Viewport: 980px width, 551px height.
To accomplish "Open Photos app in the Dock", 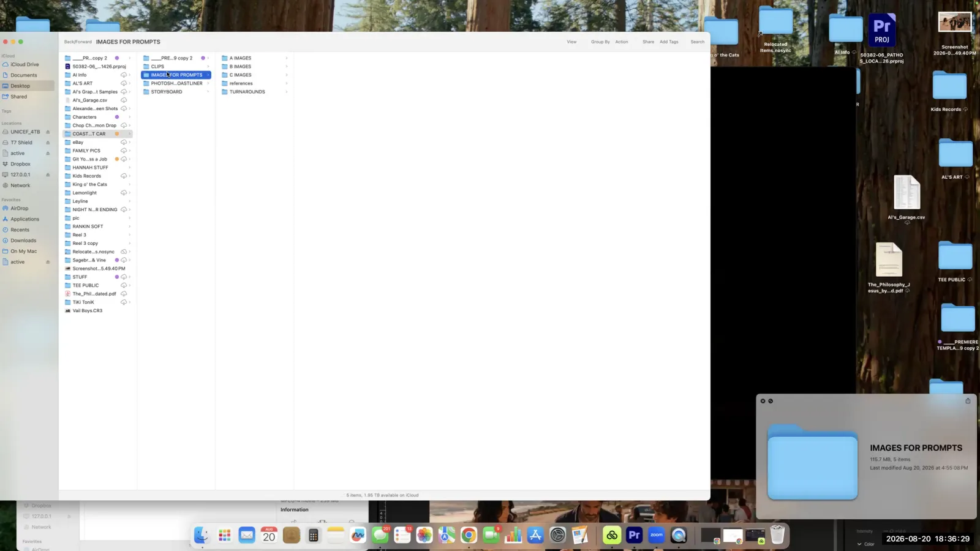I will 424,535.
